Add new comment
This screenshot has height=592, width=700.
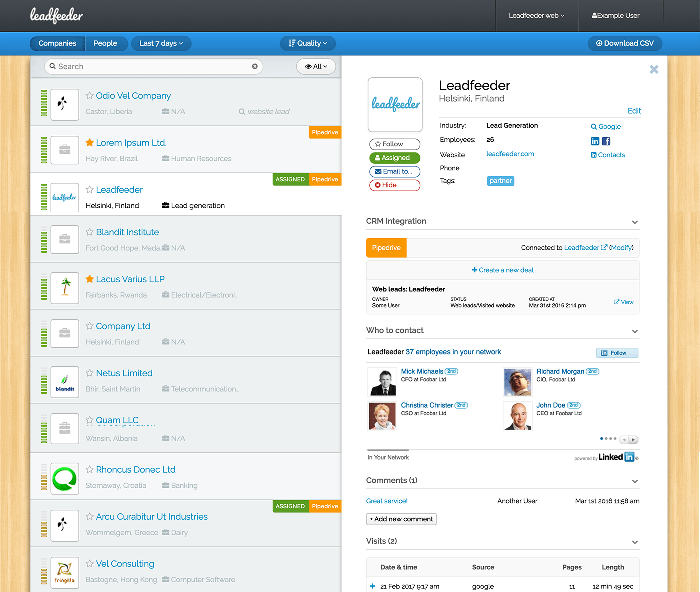tap(401, 519)
